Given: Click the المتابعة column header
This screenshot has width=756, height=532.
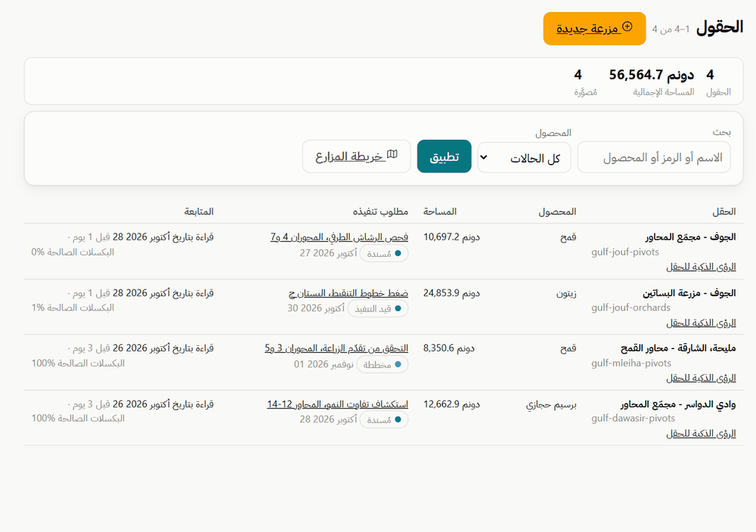Looking at the screenshot, I should pos(199,212).
